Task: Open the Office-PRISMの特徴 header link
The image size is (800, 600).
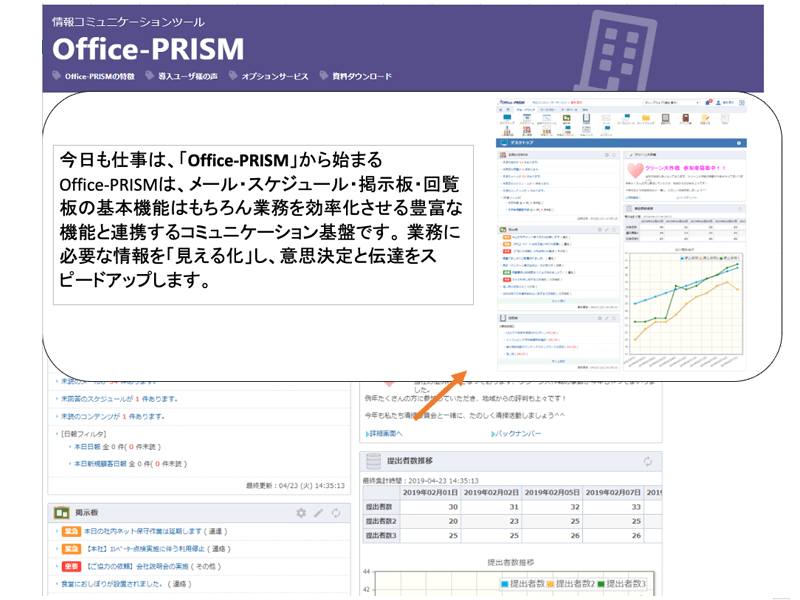Action: pos(99,77)
